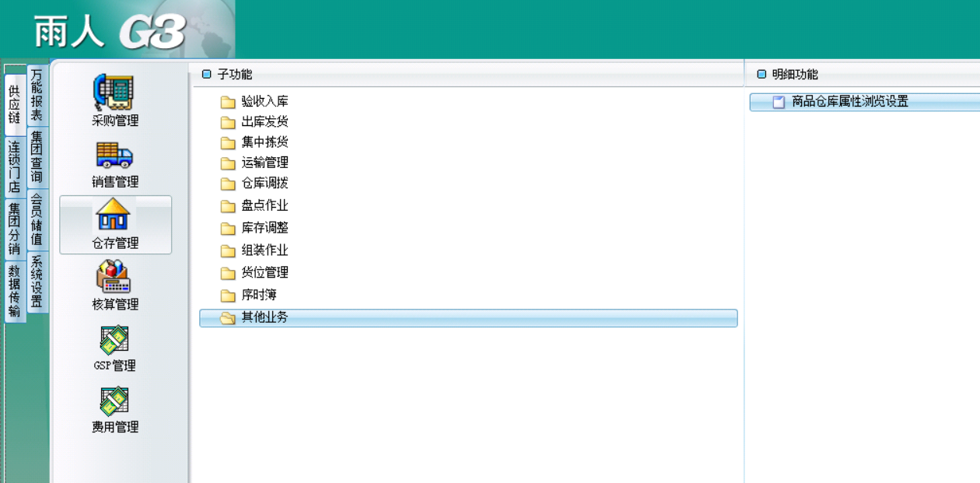Switch to the 集团查询 vertical tab

coord(37,157)
